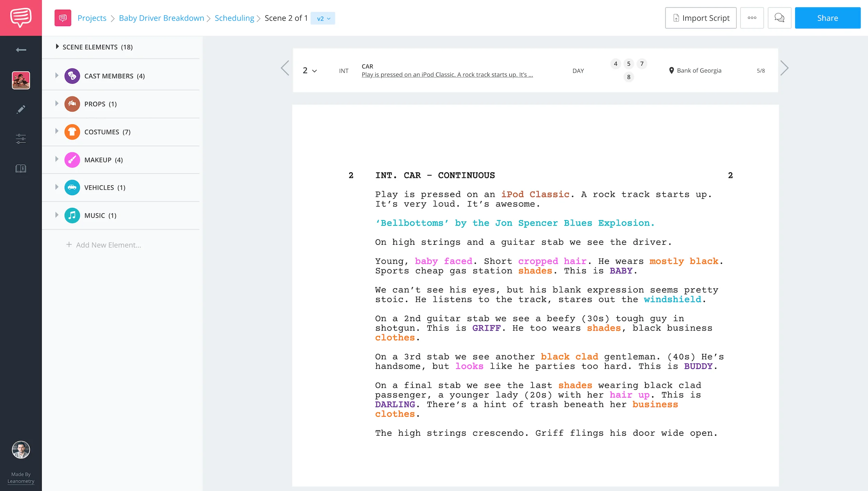
Task: Open the Baby Driver Breakdown menu item
Action: tap(161, 18)
